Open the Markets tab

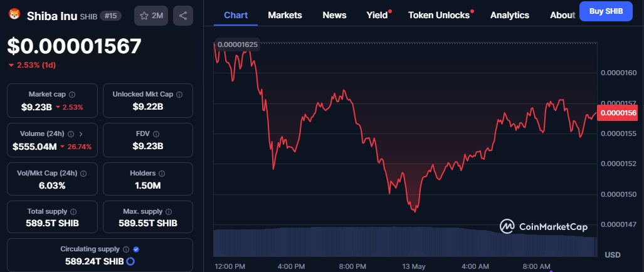tap(285, 15)
